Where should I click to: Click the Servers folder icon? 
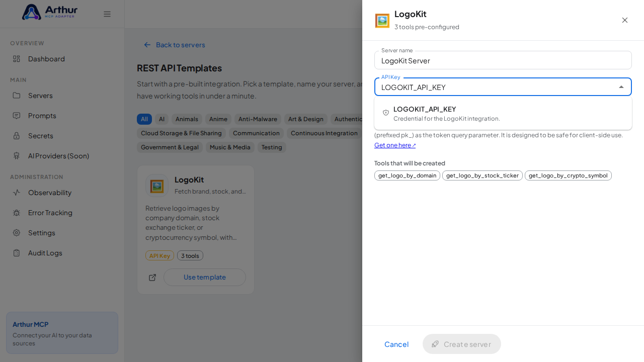click(x=17, y=96)
